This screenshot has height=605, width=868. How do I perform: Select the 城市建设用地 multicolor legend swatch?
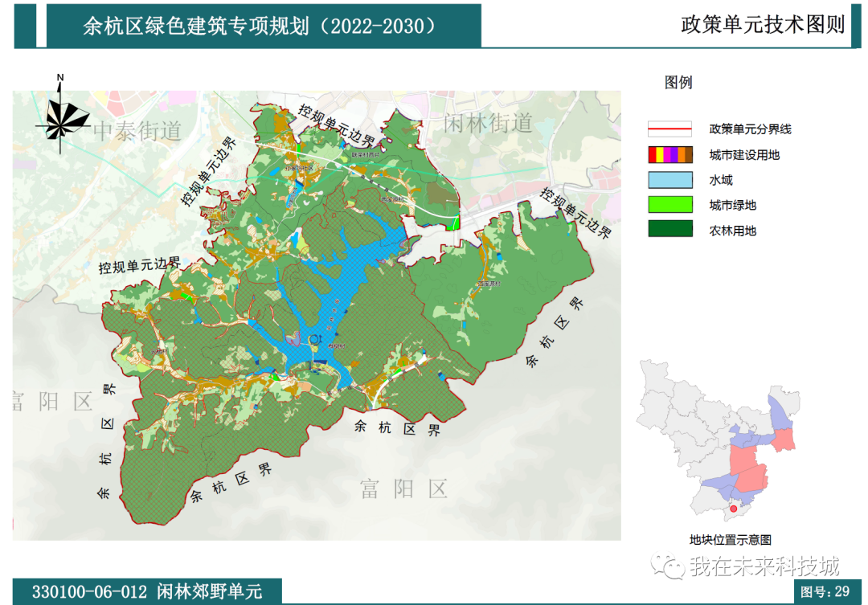(x=669, y=154)
